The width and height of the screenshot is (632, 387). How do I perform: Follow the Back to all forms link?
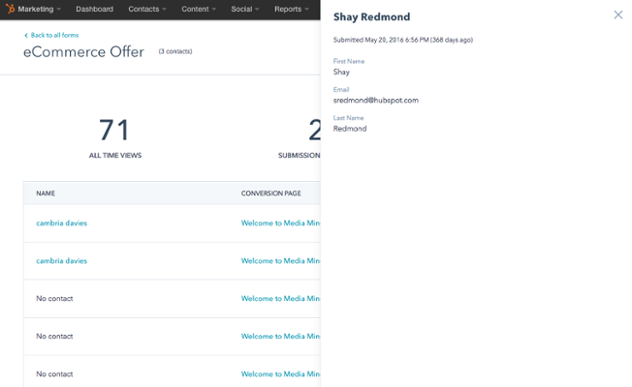[x=55, y=35]
